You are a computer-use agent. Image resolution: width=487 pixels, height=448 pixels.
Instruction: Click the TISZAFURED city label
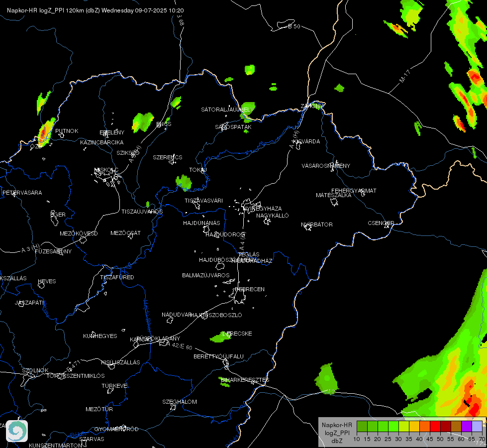117,277
